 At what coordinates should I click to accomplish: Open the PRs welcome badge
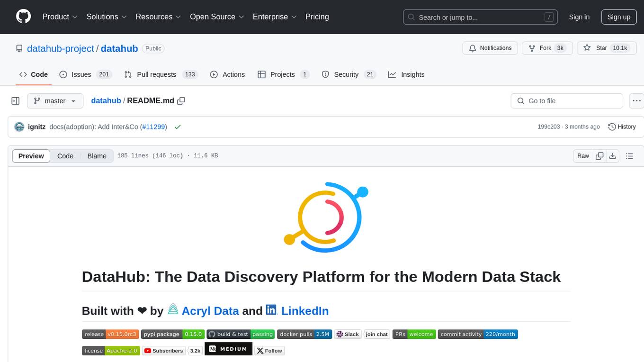414,334
